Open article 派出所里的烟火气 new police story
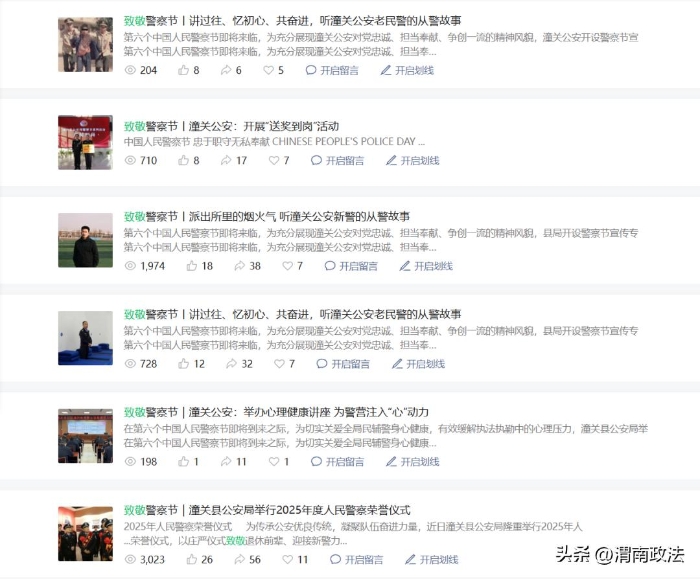Image resolution: width=700 pixels, height=579 pixels. (x=267, y=217)
